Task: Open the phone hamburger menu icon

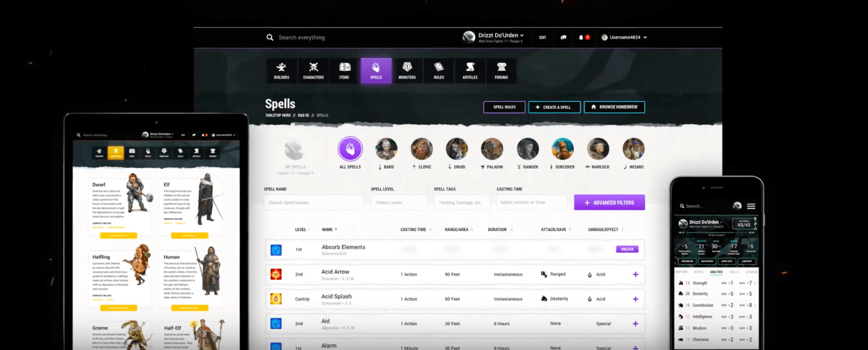Action: [x=751, y=206]
